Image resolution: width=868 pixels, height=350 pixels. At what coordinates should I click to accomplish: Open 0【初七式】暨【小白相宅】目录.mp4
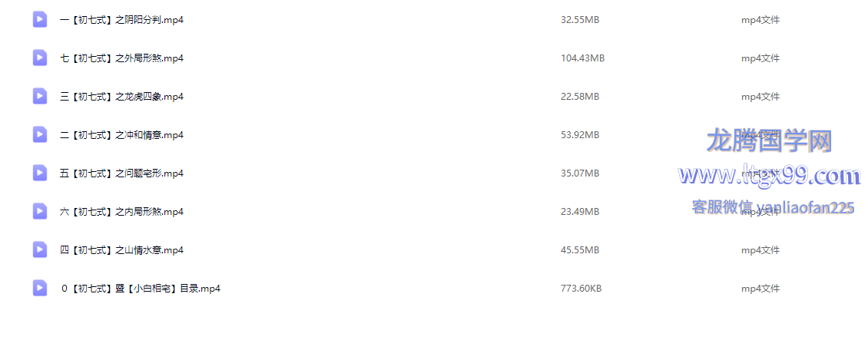[x=141, y=289]
